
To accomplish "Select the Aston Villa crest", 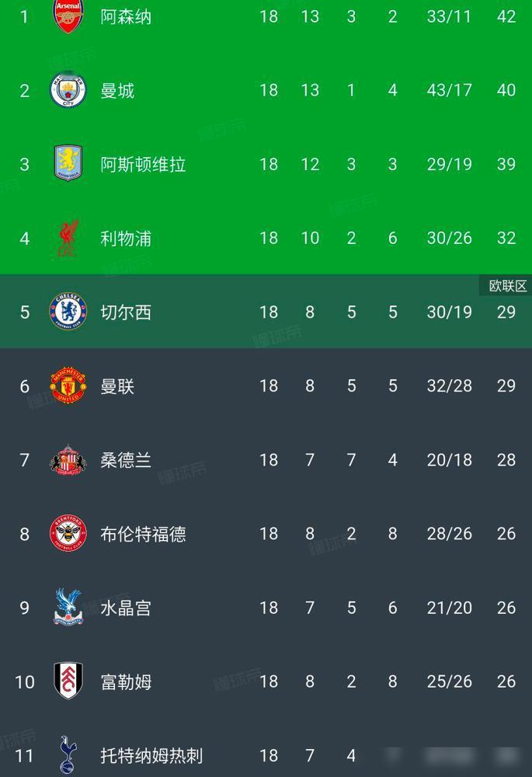I will point(68,164).
